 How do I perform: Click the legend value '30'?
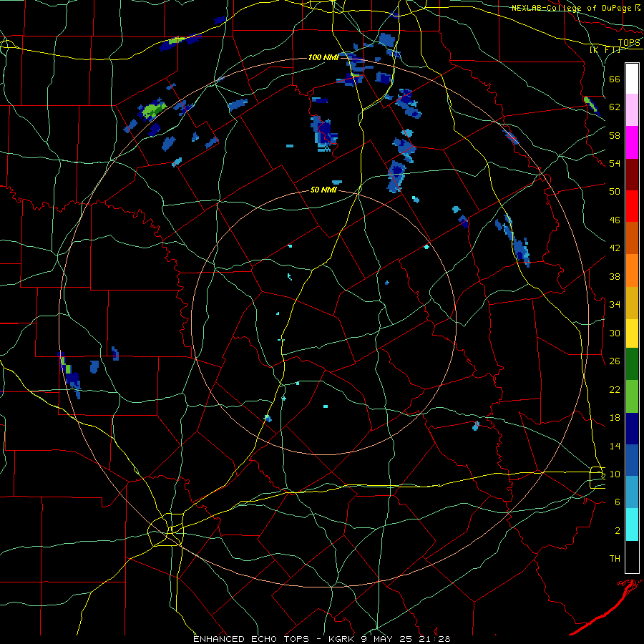click(x=615, y=333)
